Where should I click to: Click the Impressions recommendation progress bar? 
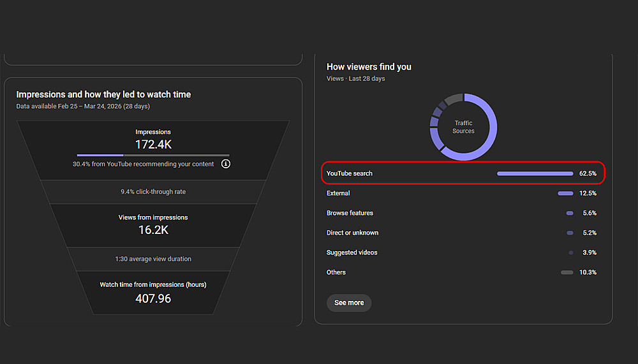point(153,155)
